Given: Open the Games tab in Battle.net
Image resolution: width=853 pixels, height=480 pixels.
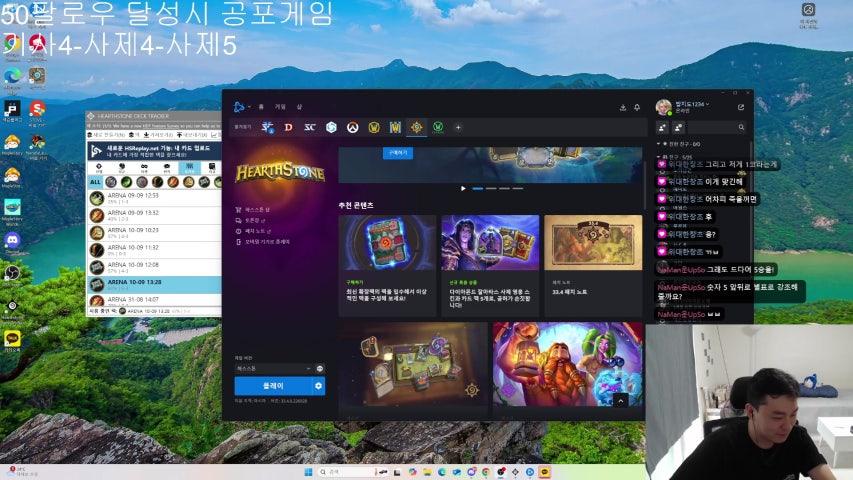Looking at the screenshot, I should tap(280, 107).
